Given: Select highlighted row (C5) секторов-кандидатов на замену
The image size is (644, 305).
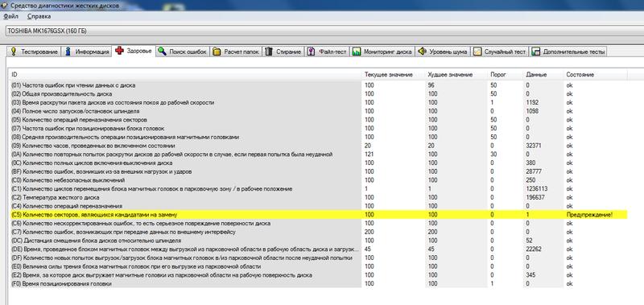Looking at the screenshot, I should [318, 215].
